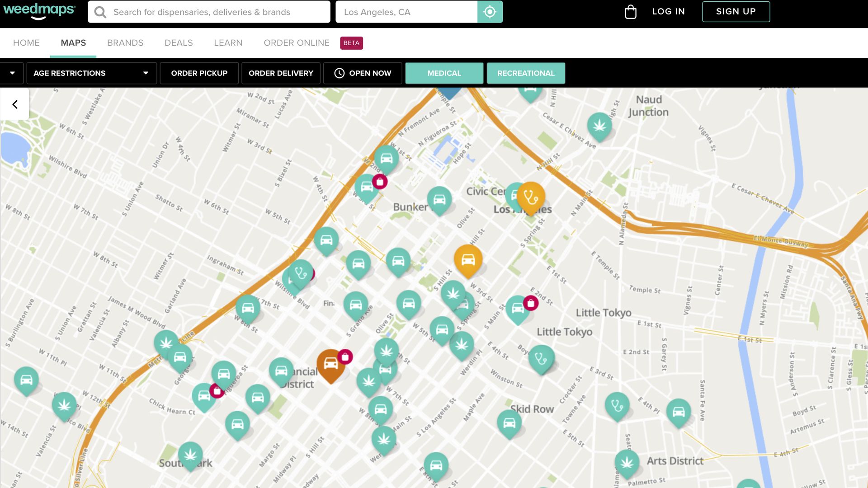Image resolution: width=868 pixels, height=488 pixels.
Task: Click the orange delivery pin in Financial District
Action: (x=330, y=364)
